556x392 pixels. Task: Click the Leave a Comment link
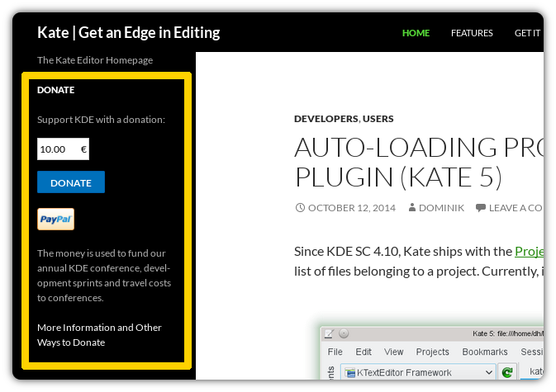516,208
